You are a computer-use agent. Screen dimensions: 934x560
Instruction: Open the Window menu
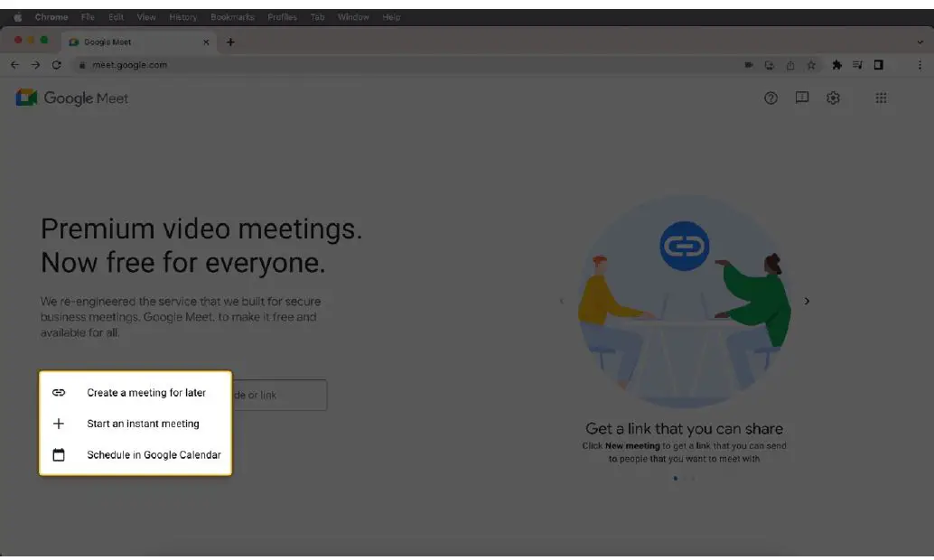(353, 17)
